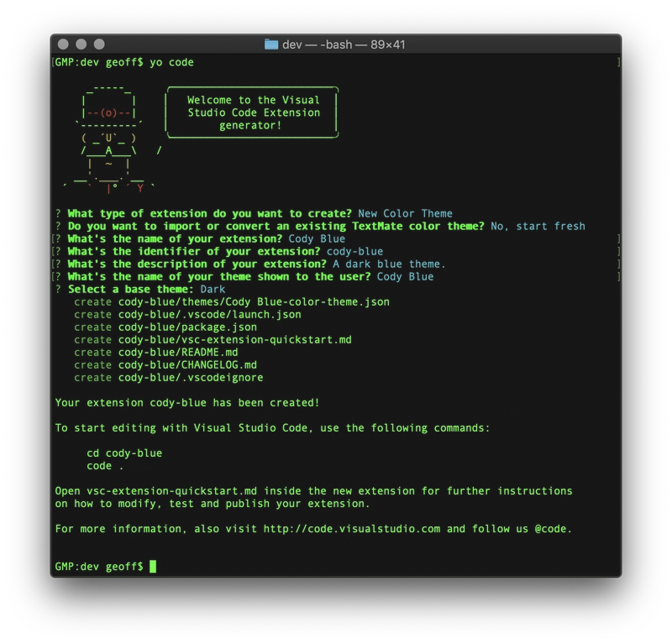Image resolution: width=672 pixels, height=644 pixels.
Task: Click 'cody-blue/CHANGELOG.md' line
Action: coord(187,365)
